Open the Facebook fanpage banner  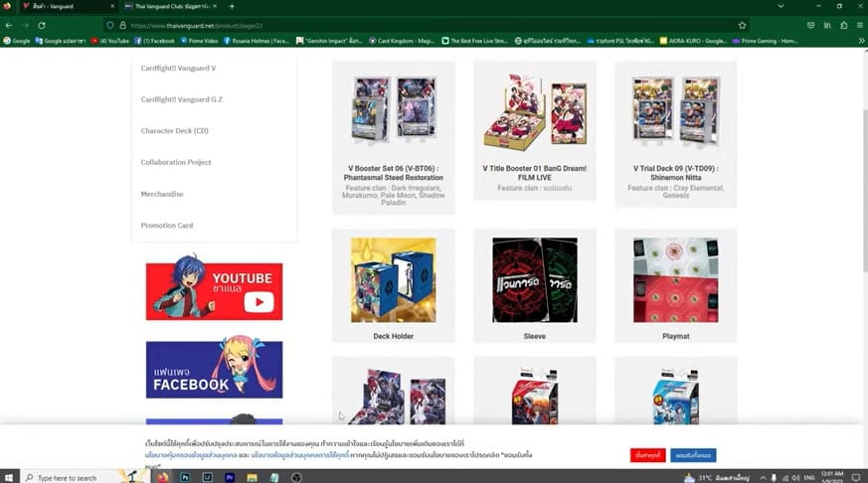pyautogui.click(x=214, y=368)
